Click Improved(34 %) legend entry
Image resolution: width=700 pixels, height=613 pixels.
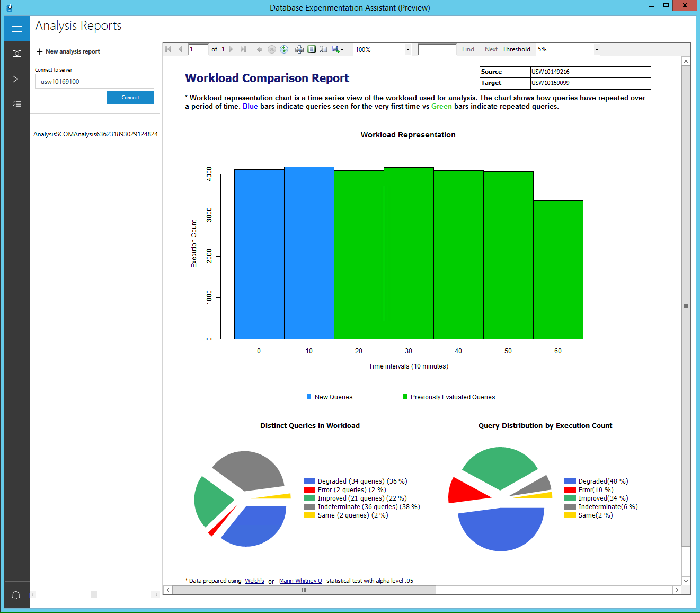tap(597, 498)
